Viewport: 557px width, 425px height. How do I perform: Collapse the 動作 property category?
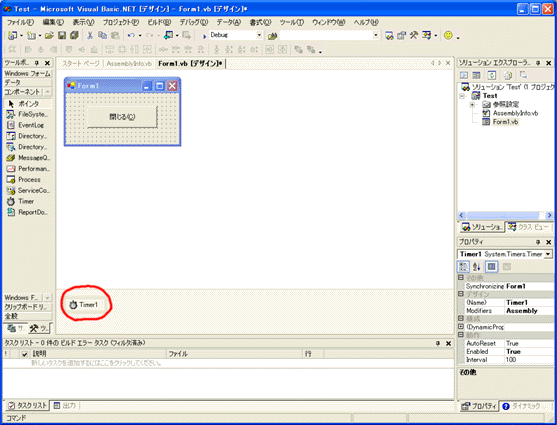tap(461, 335)
